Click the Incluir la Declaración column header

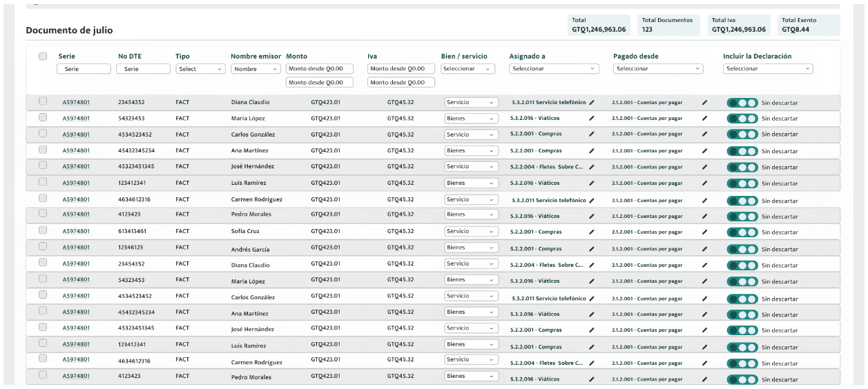pyautogui.click(x=758, y=57)
